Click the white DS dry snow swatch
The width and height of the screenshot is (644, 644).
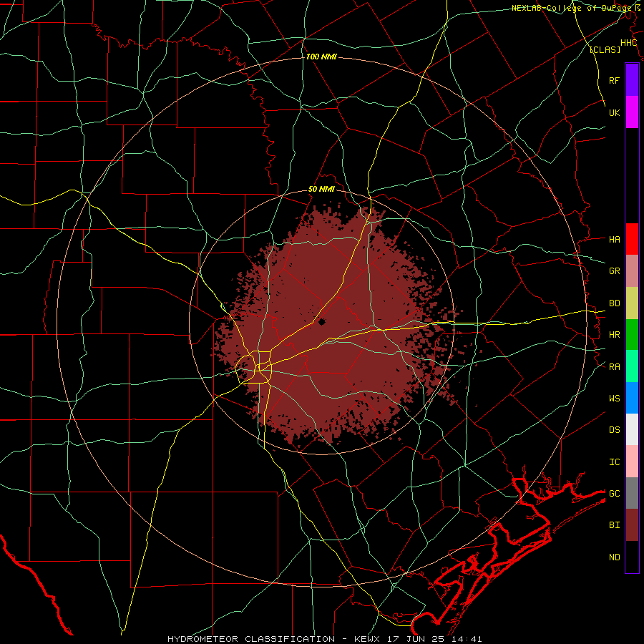tap(632, 429)
